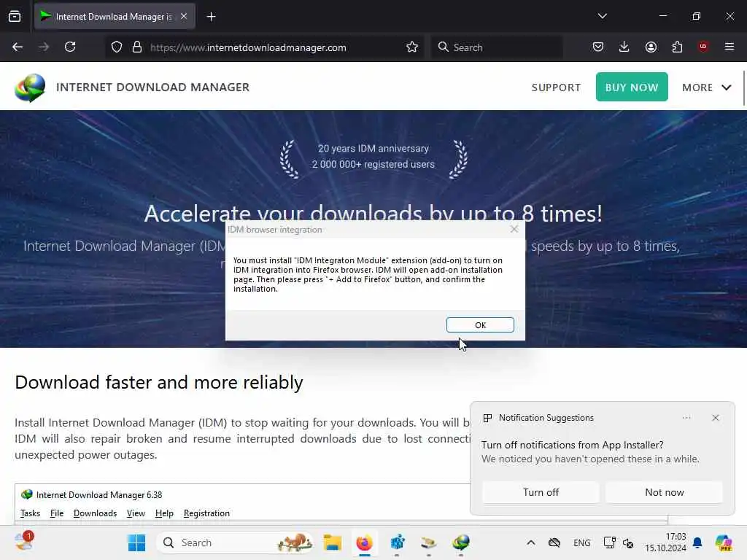Click the Firefox taskbar icon

365,542
